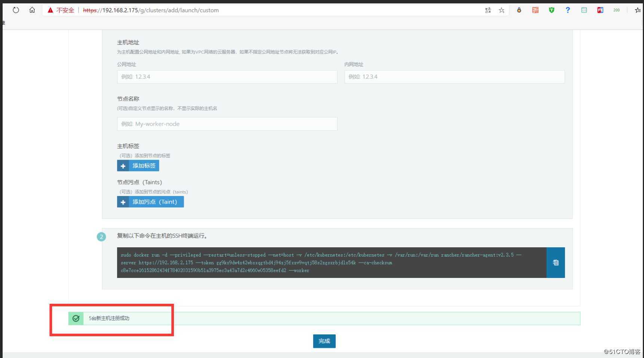This screenshot has width=644, height=358.
Task: Copy the docker command with the clipboard icon
Action: click(x=556, y=263)
